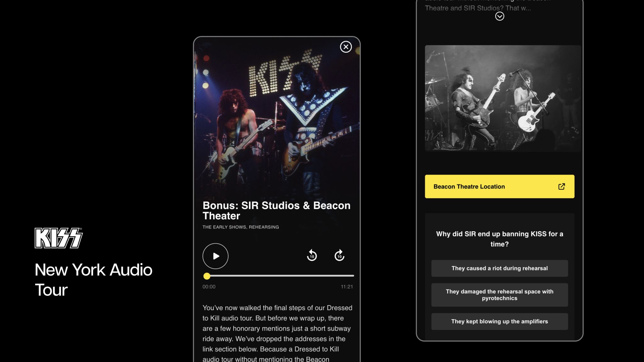Open the black-and-white concert photo
This screenshot has height=362, width=644.
502,98
